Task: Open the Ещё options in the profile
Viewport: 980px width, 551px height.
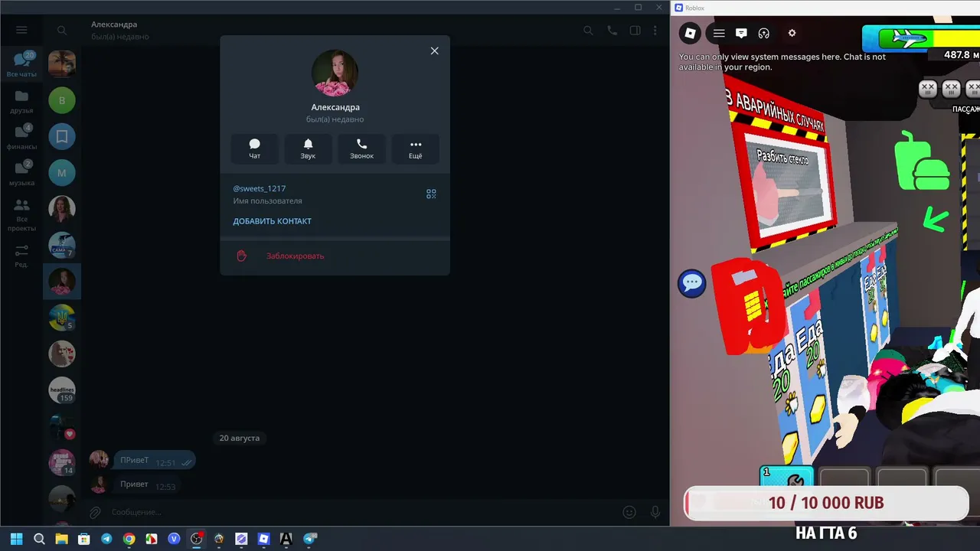Action: 416,148
